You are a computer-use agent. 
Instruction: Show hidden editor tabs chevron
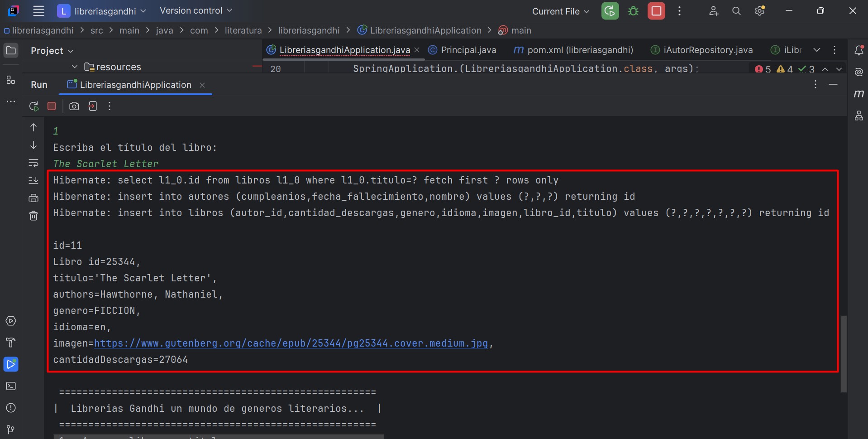[x=816, y=50]
